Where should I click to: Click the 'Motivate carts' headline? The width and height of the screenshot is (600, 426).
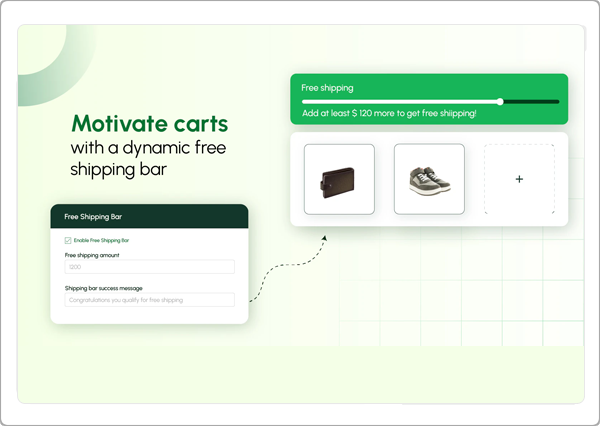coord(149,125)
